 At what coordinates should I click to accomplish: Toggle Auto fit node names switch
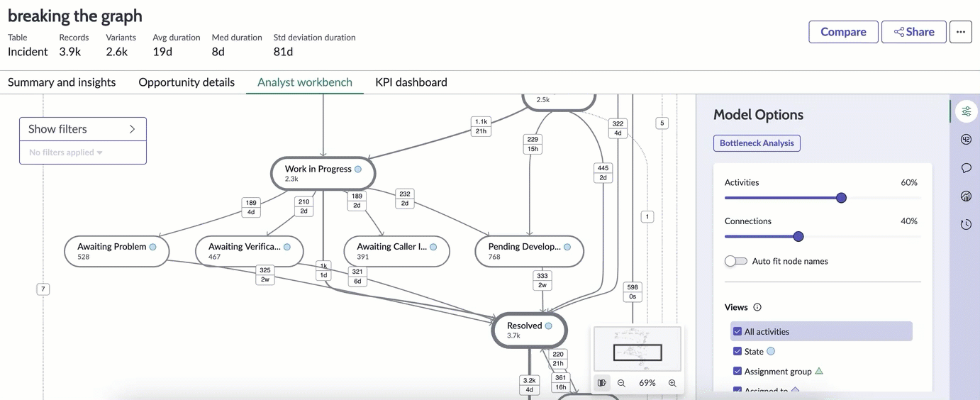tap(736, 261)
